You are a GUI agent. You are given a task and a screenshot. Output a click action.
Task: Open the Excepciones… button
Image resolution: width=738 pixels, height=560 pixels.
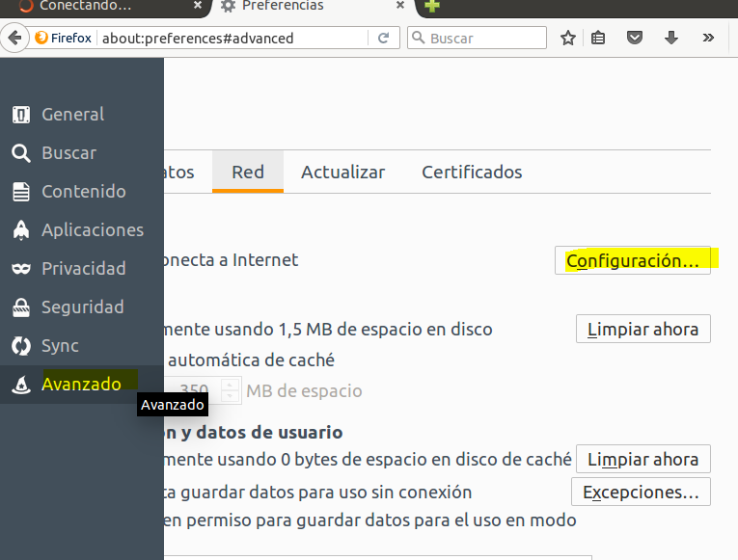click(x=641, y=492)
